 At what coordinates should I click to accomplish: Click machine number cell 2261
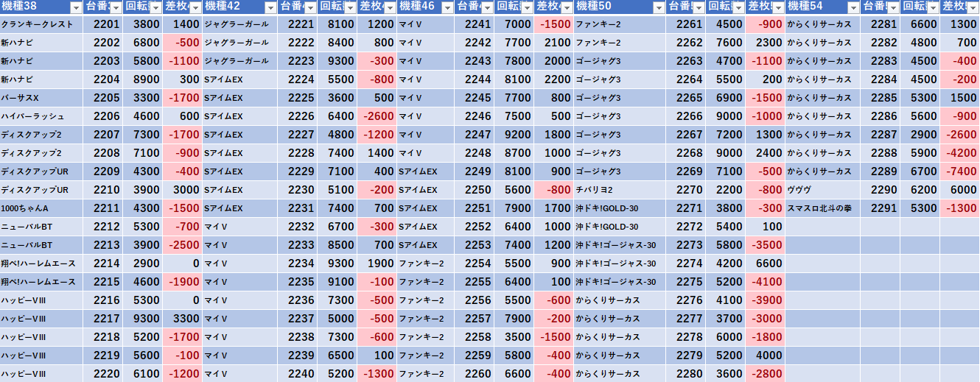pos(686,24)
